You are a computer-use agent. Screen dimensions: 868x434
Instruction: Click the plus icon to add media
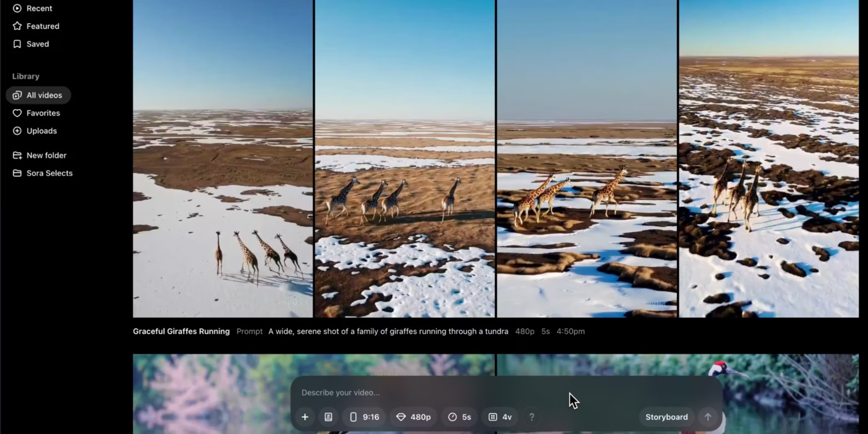click(x=305, y=417)
